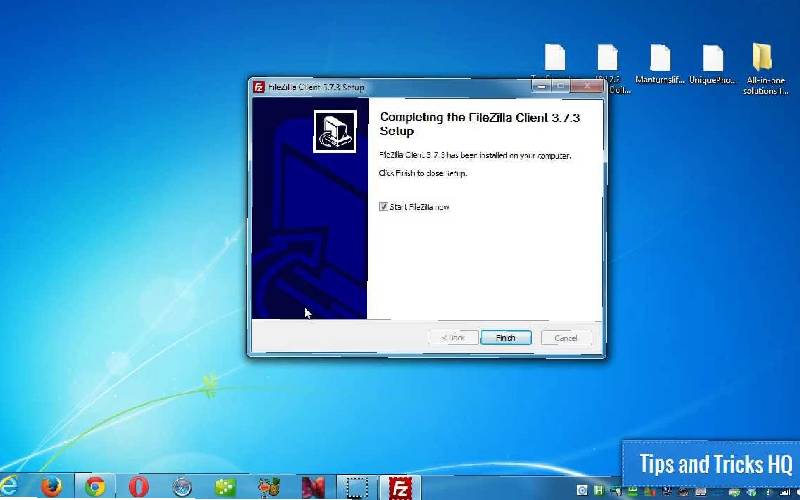The height and width of the screenshot is (500, 800).
Task: Launch Opera browser from the taskbar
Action: tap(138, 487)
